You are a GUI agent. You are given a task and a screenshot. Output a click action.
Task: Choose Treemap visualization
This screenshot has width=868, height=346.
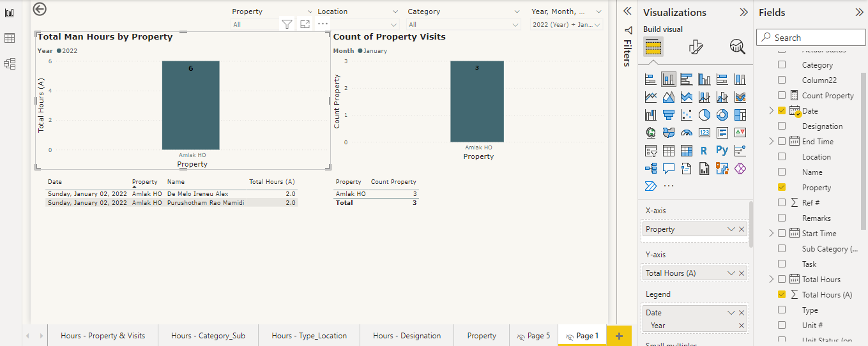(x=740, y=115)
